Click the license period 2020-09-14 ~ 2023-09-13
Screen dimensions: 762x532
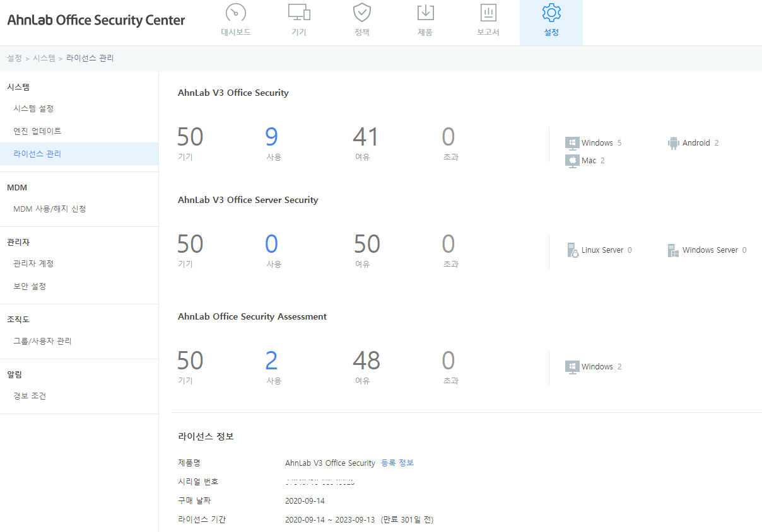point(330,520)
